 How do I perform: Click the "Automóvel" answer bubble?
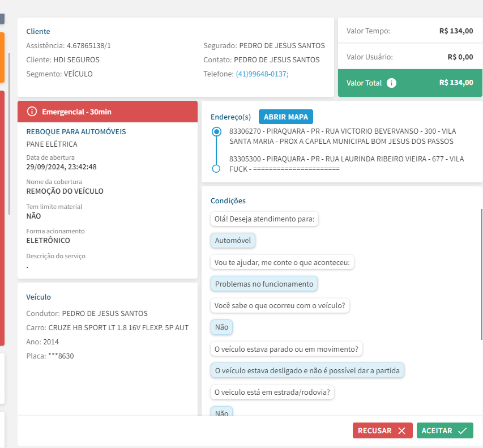[x=233, y=241]
